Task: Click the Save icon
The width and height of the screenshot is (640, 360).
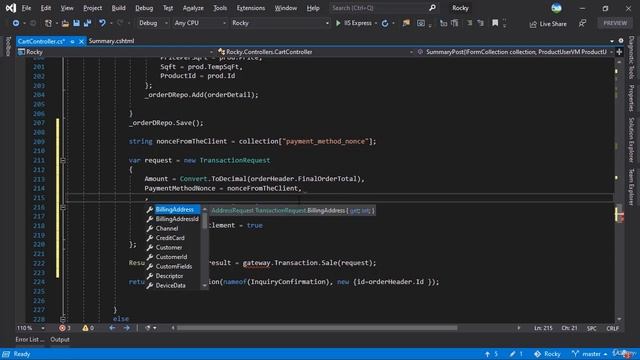Action: 76,23
